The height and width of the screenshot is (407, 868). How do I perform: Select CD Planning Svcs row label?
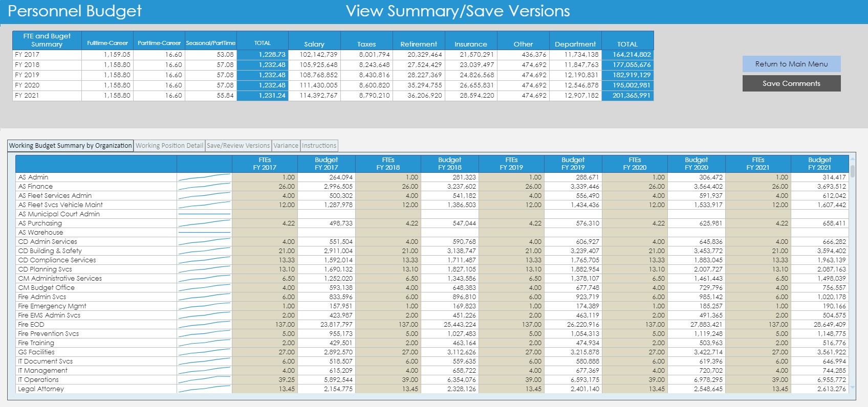45,269
